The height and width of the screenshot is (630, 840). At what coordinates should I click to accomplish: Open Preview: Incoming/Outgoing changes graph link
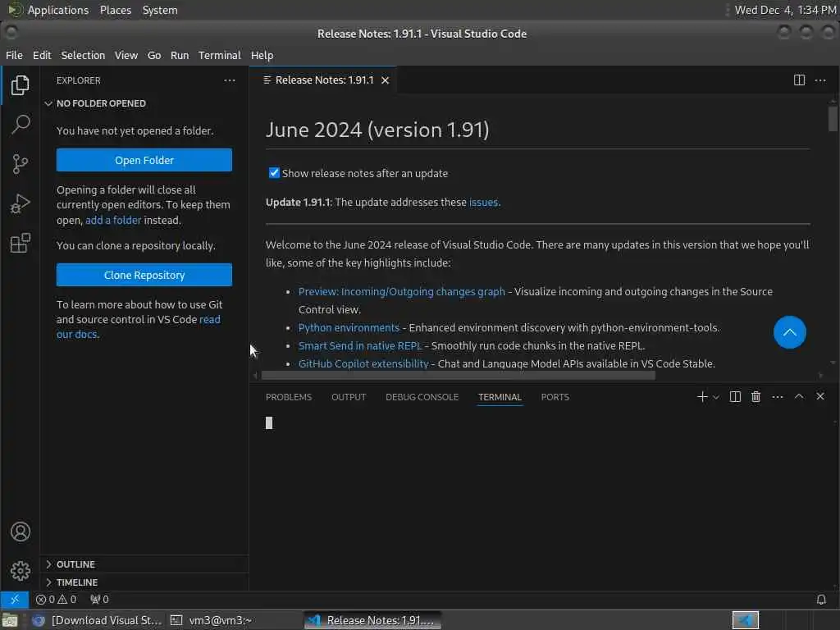coord(401,291)
